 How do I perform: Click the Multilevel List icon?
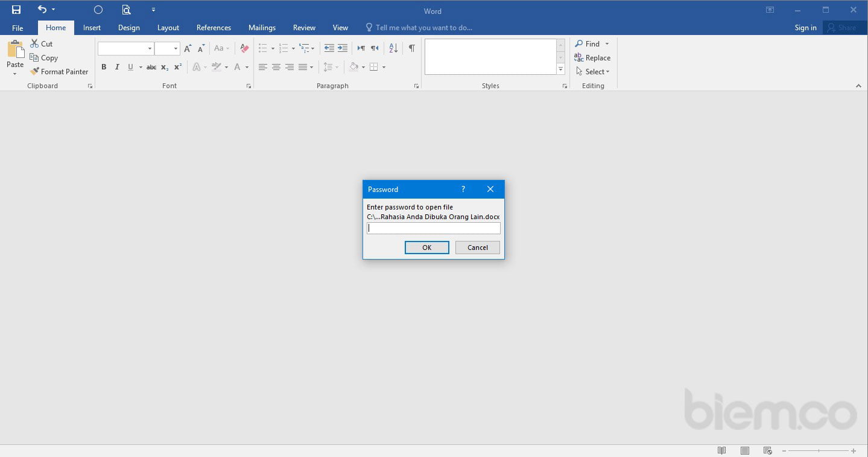304,48
